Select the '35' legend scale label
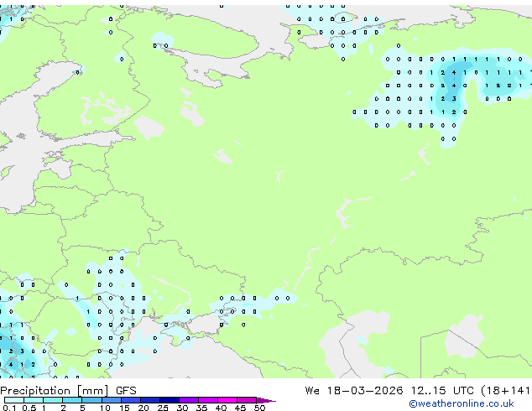 [201, 408]
